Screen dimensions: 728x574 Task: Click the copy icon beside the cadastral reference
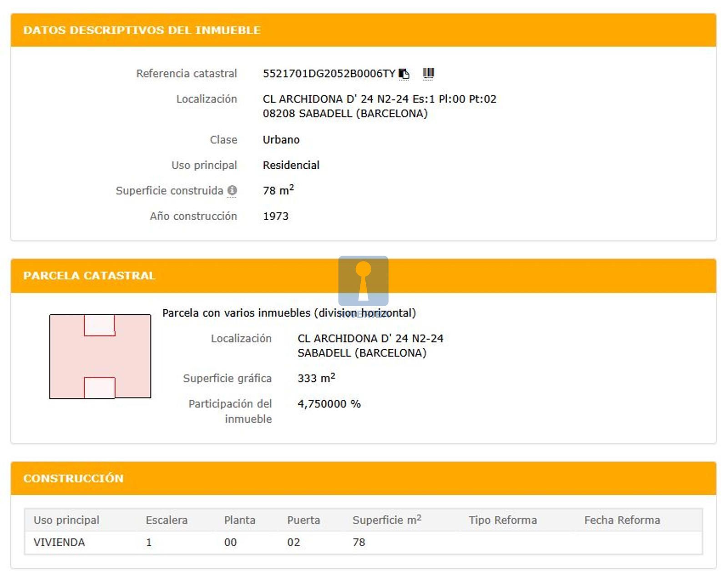click(404, 74)
